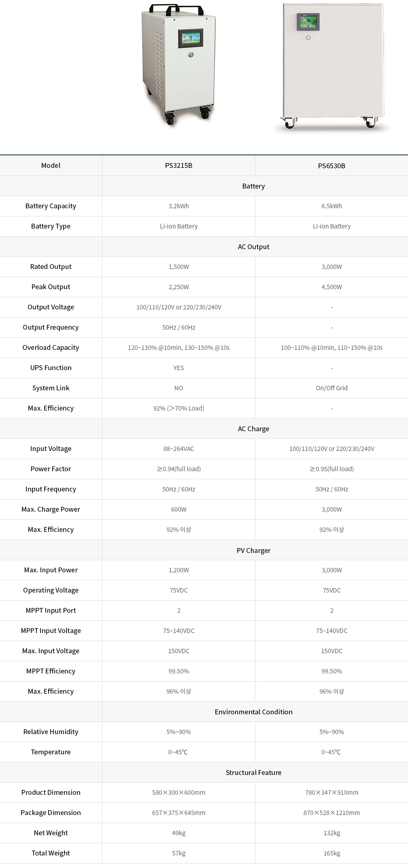This screenshot has width=408, height=868.
Task: Click the 3.2kWh battery capacity value
Action: pyautogui.click(x=178, y=206)
